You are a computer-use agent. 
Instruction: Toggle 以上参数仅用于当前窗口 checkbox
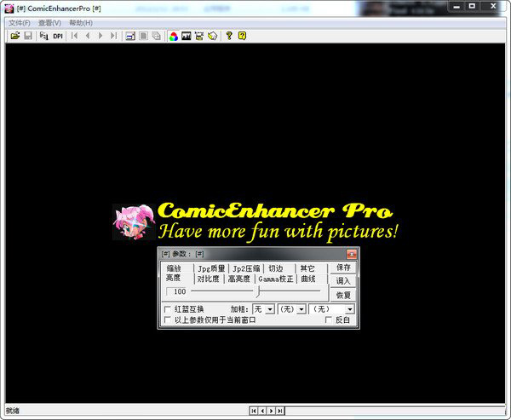168,320
